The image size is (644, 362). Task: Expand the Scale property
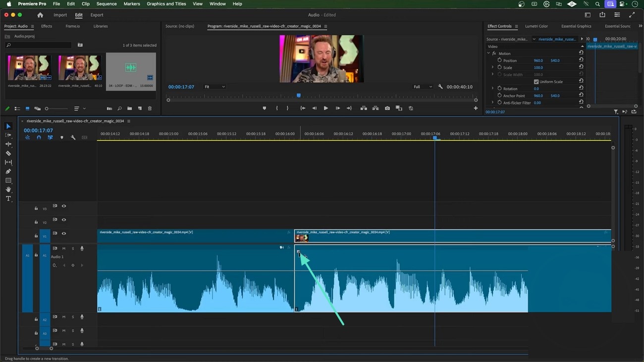[492, 67]
